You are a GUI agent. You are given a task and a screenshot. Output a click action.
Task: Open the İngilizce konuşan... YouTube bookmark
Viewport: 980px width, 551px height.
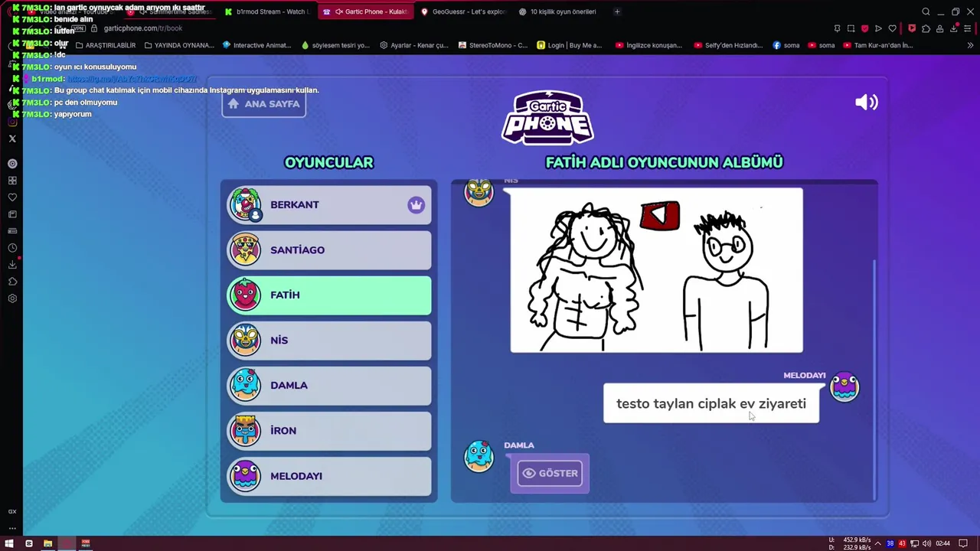[648, 45]
